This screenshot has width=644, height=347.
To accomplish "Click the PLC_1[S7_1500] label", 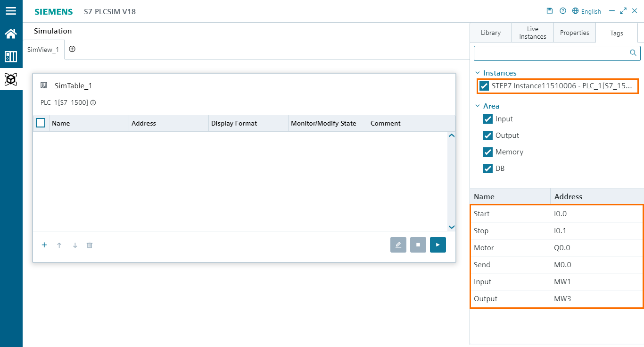I will click(64, 102).
